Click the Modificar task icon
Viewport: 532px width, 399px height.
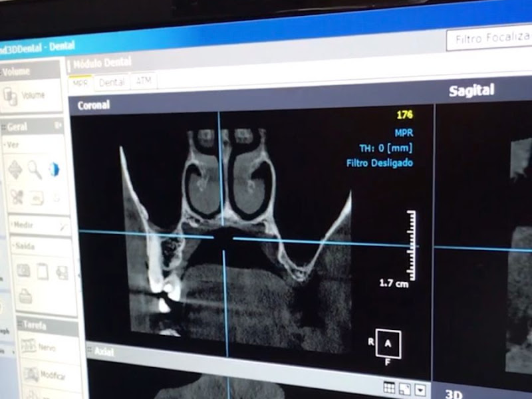(30, 375)
